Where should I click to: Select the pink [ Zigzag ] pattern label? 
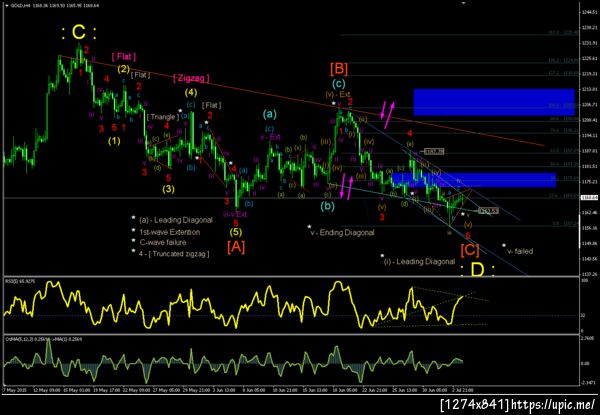191,78
